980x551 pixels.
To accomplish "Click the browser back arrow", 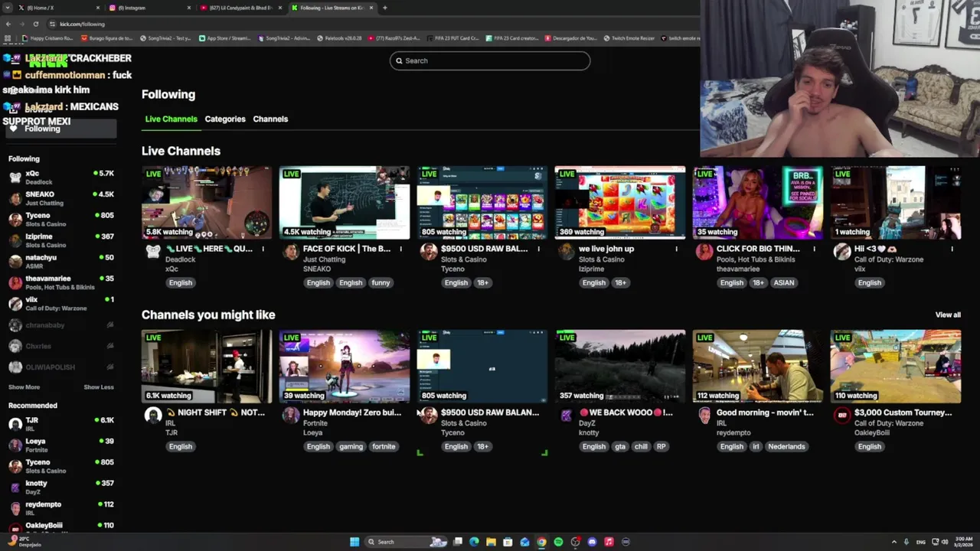I will coord(8,24).
